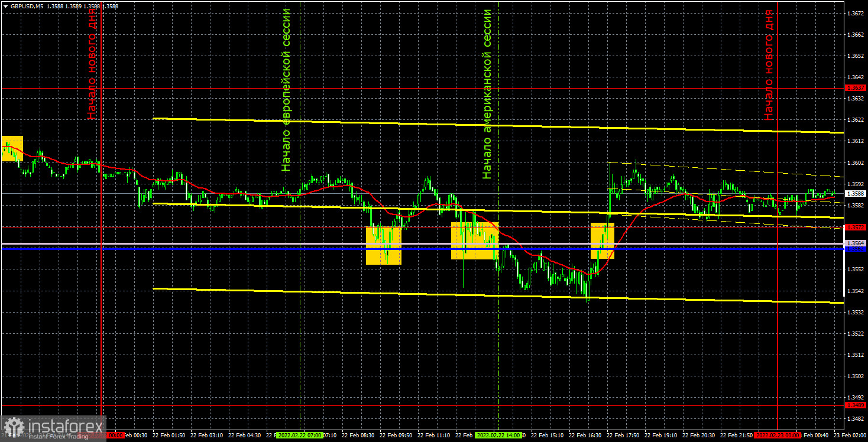This screenshot has width=868, height=442.
Task: Click the 1.3602 price axis label
Action: [856, 162]
